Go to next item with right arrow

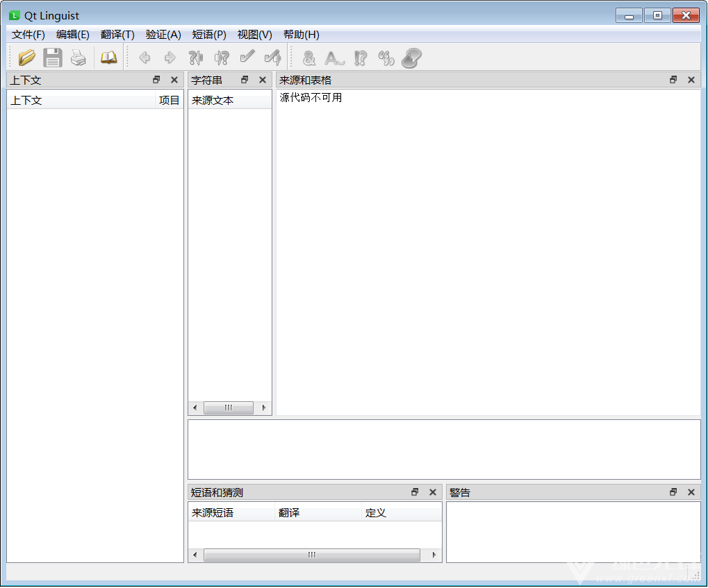pos(170,58)
